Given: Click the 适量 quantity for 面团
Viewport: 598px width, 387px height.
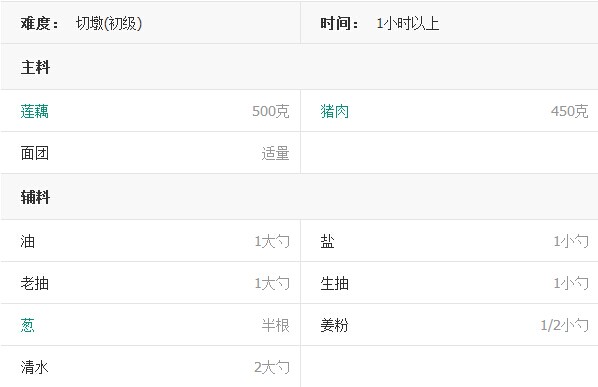Looking at the screenshot, I should point(275,153).
